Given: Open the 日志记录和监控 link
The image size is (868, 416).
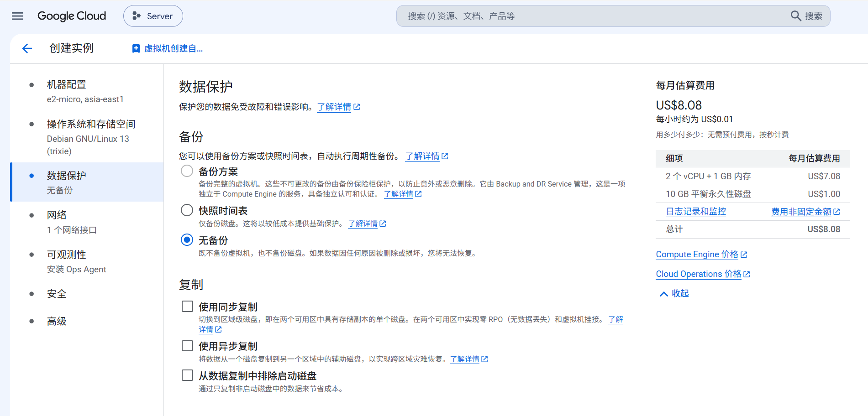Looking at the screenshot, I should point(696,211).
